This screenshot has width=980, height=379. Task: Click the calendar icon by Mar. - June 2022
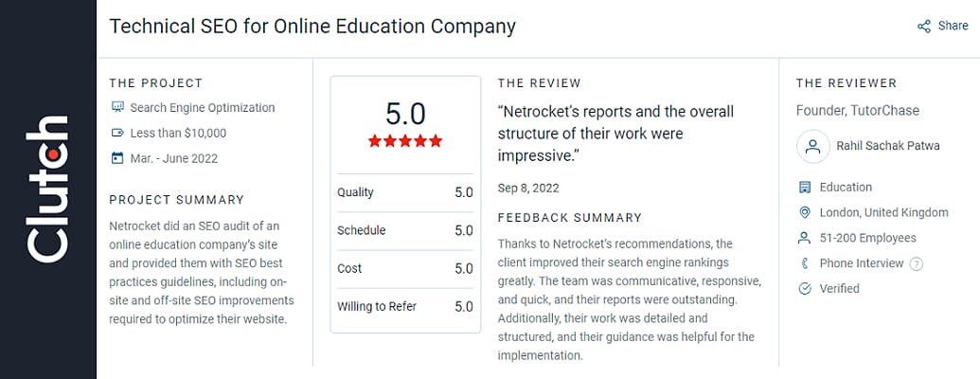pos(117,157)
